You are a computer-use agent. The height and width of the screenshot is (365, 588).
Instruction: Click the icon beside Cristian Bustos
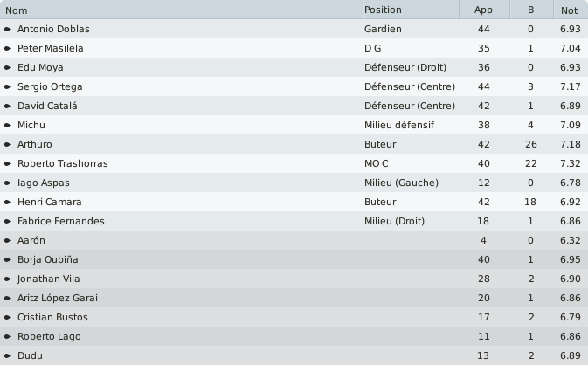[x=8, y=317]
